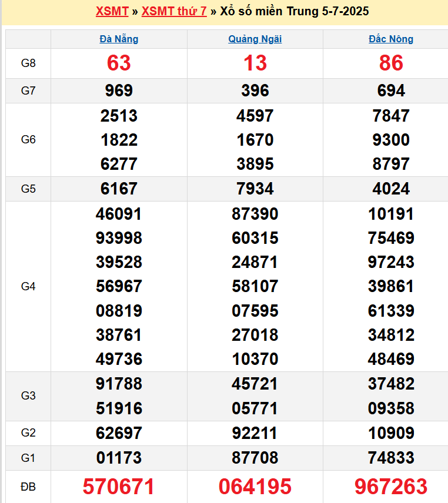The height and width of the screenshot is (503, 448).
Task: Click G4 number 60315
Action: [255, 239]
